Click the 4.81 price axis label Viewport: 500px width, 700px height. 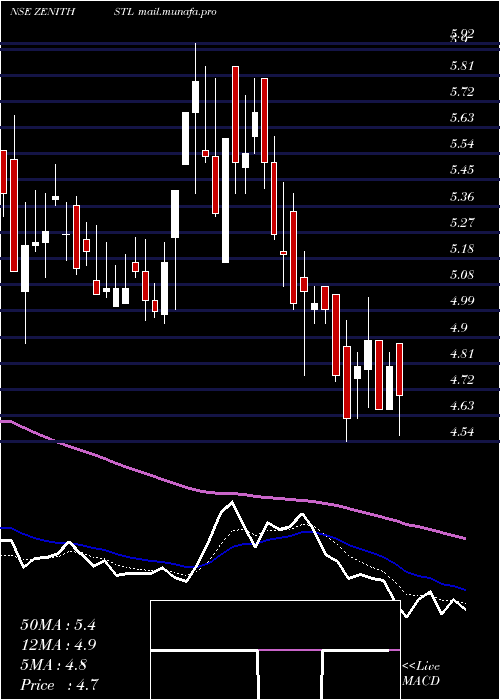[462, 354]
